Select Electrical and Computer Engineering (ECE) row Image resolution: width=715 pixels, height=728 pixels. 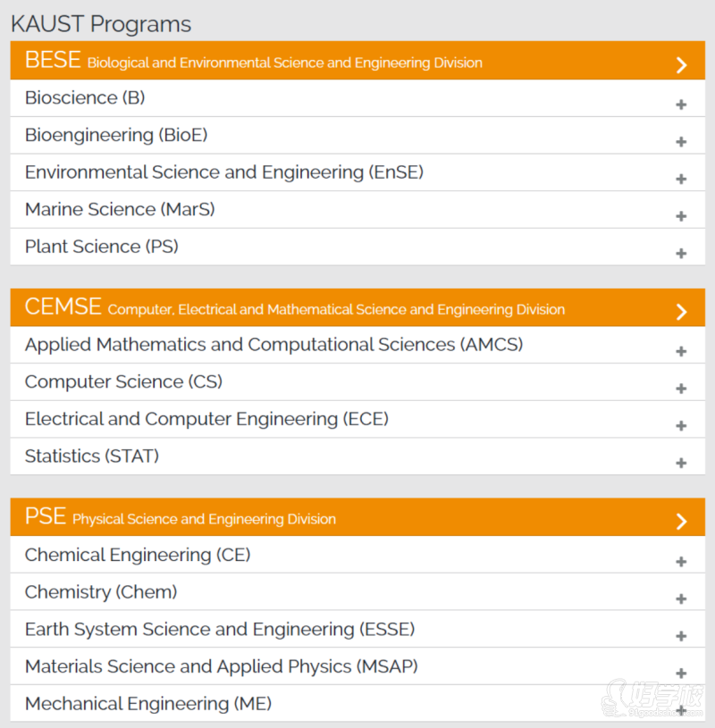click(x=206, y=419)
